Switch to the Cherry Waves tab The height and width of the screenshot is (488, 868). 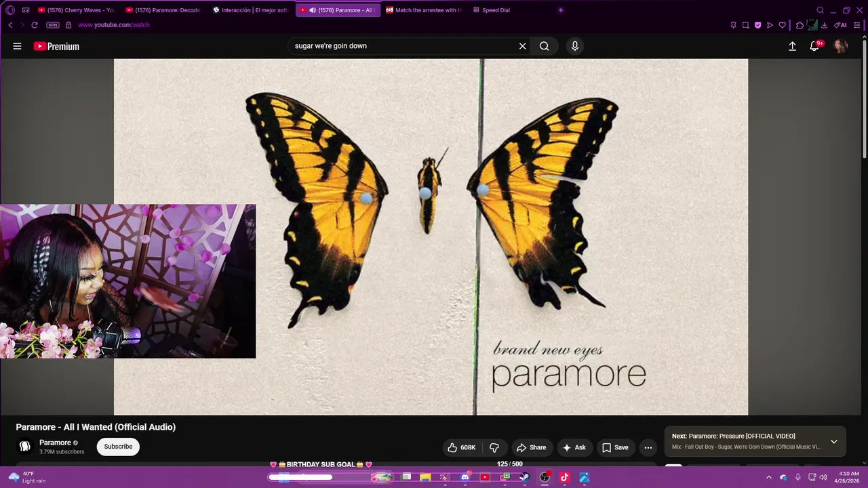[x=76, y=10]
